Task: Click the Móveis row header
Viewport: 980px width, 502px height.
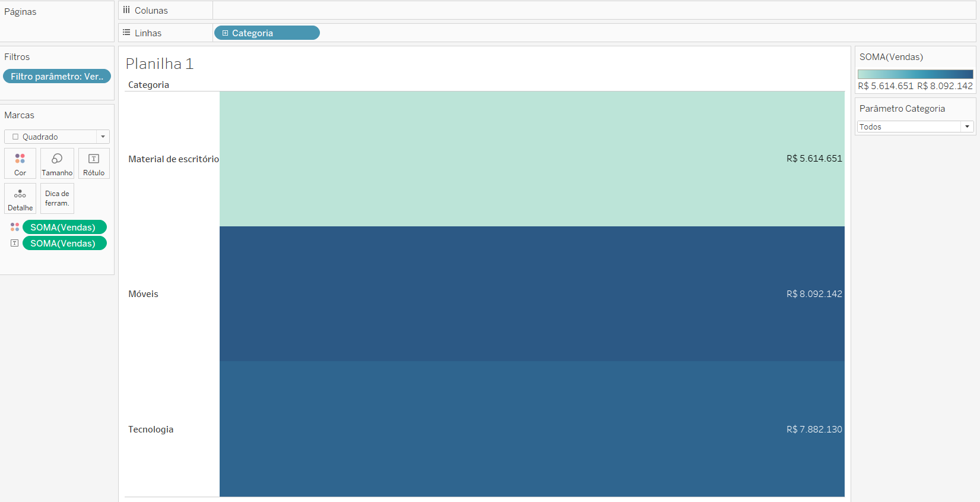Action: pos(143,293)
